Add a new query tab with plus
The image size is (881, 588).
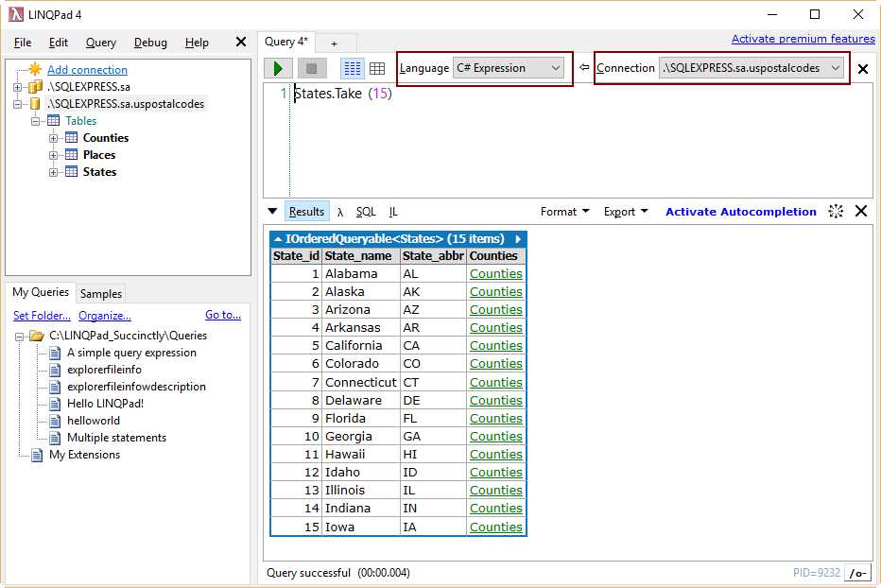point(334,43)
